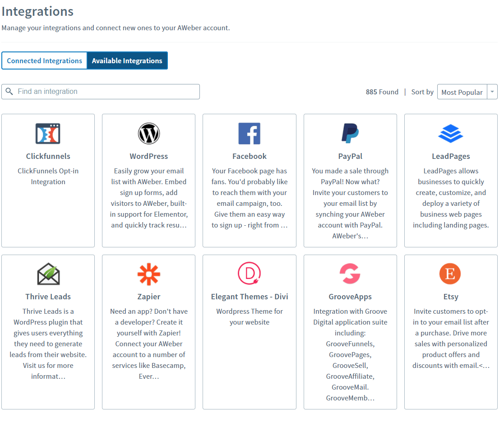The image size is (504, 423).
Task: Switch to Connected Integrations tab
Action: [44, 60]
